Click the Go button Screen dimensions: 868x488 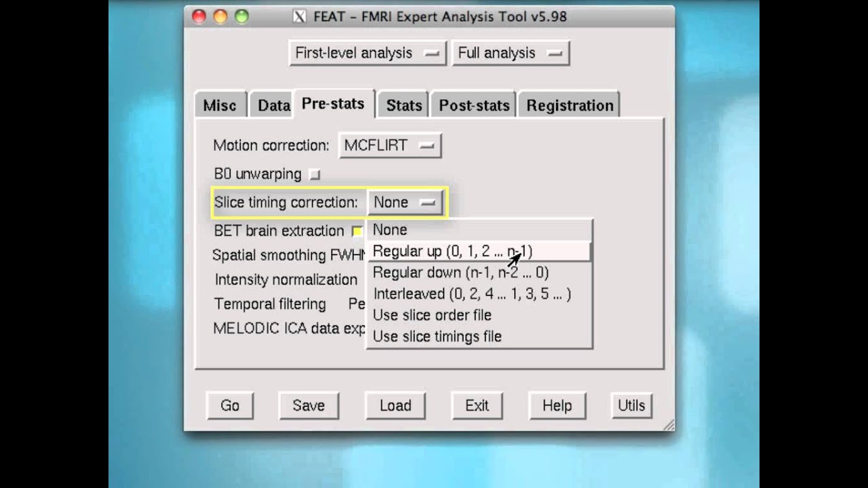tap(230, 405)
